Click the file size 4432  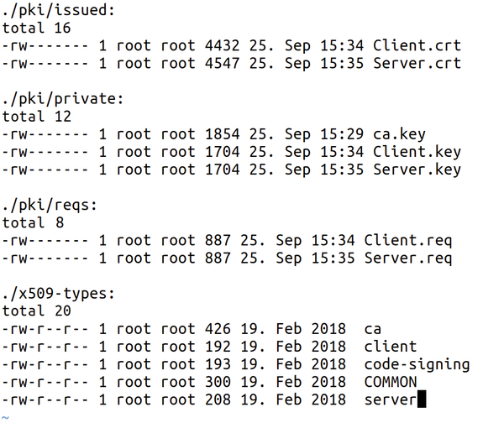[223, 45]
